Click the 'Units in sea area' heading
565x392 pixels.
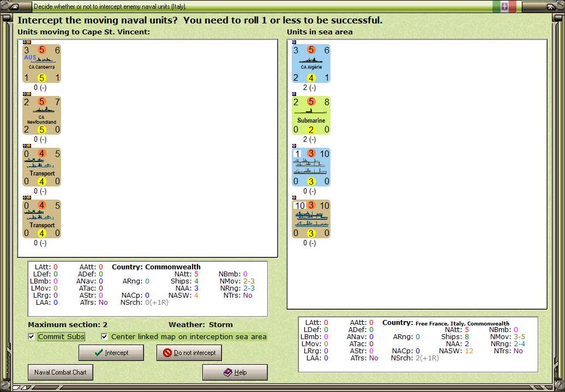click(320, 32)
